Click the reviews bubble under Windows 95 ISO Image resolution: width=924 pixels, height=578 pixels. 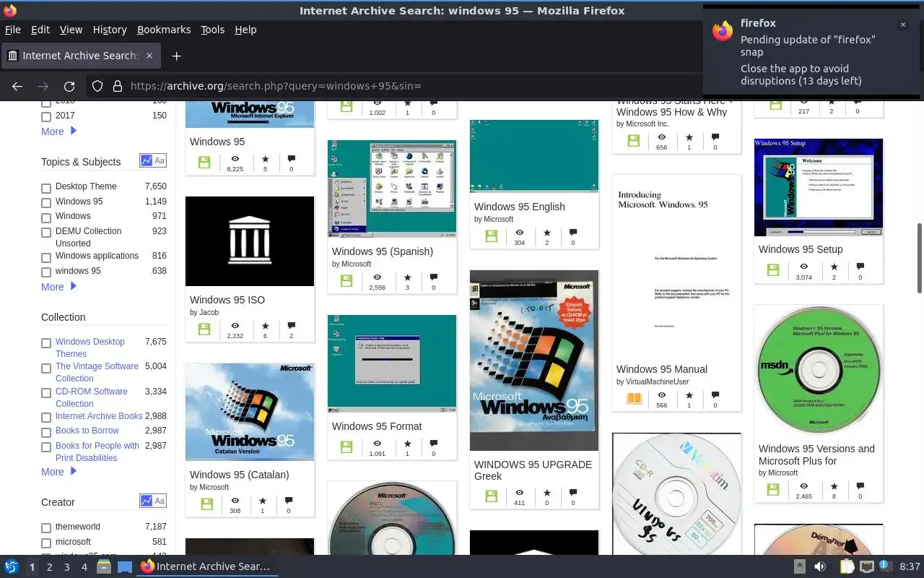[x=291, y=327]
